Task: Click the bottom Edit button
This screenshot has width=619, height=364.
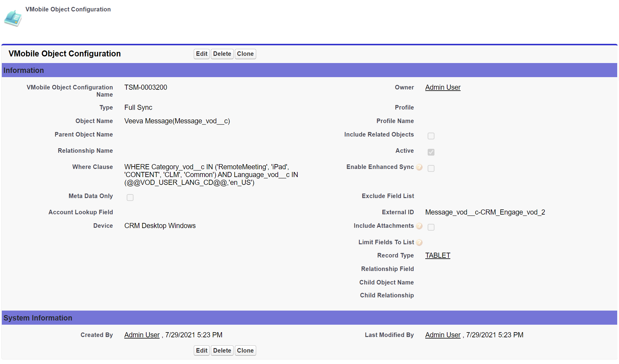Action: [x=202, y=350]
